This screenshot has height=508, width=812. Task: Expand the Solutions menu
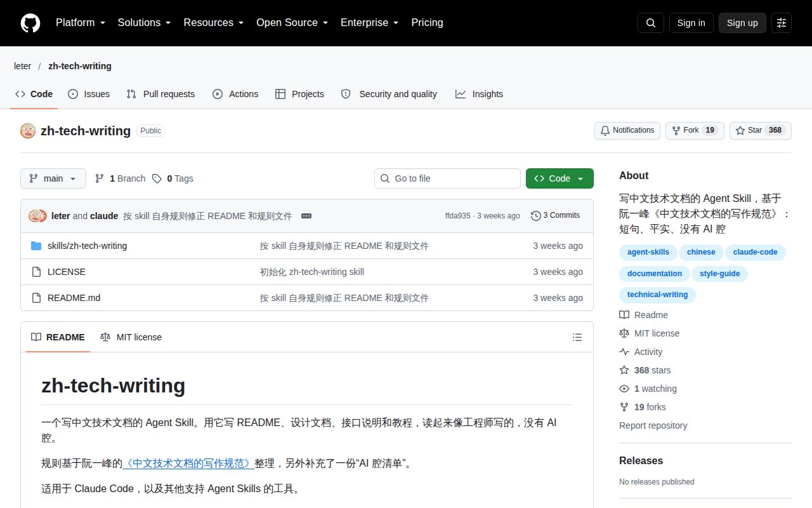pos(144,23)
